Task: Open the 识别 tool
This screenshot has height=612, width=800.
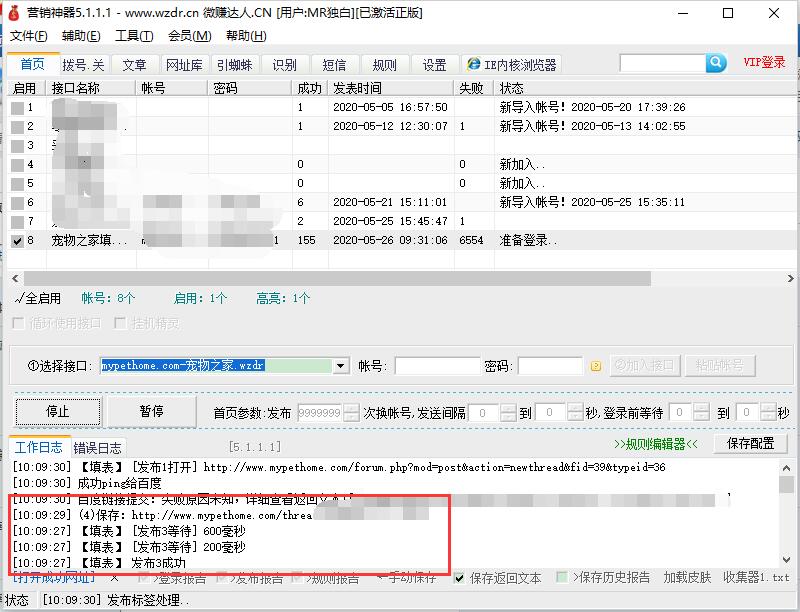Action: pyautogui.click(x=285, y=63)
